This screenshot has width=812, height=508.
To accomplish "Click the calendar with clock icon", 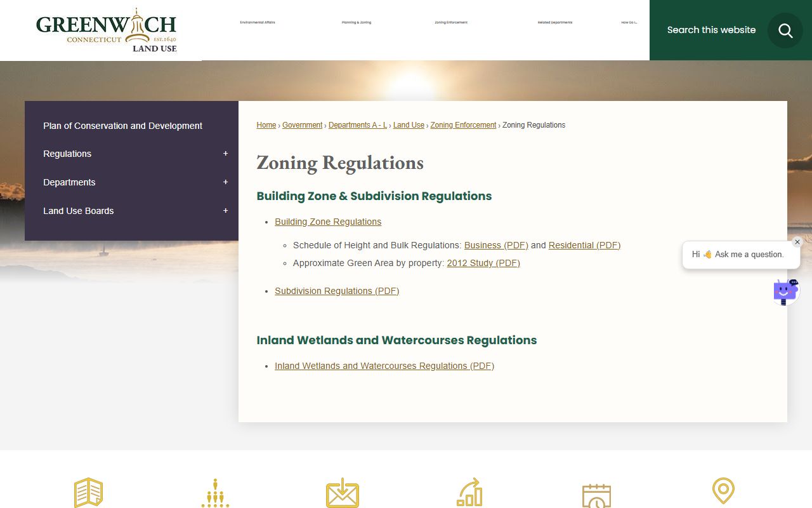I will click(x=596, y=495).
